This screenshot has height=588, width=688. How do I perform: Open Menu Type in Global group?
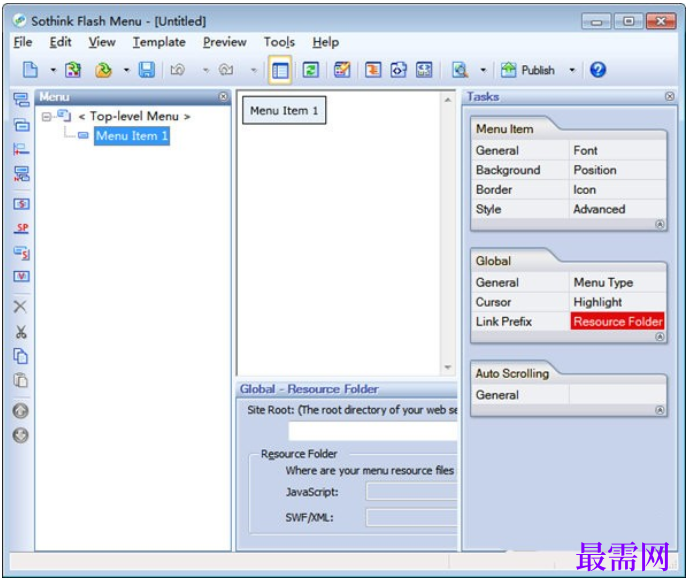(603, 283)
